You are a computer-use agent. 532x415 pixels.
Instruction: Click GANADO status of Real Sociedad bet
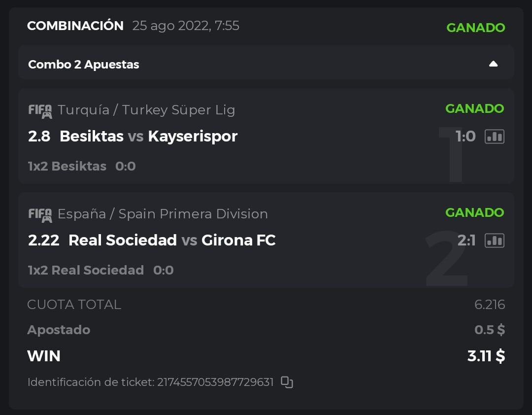click(x=474, y=212)
